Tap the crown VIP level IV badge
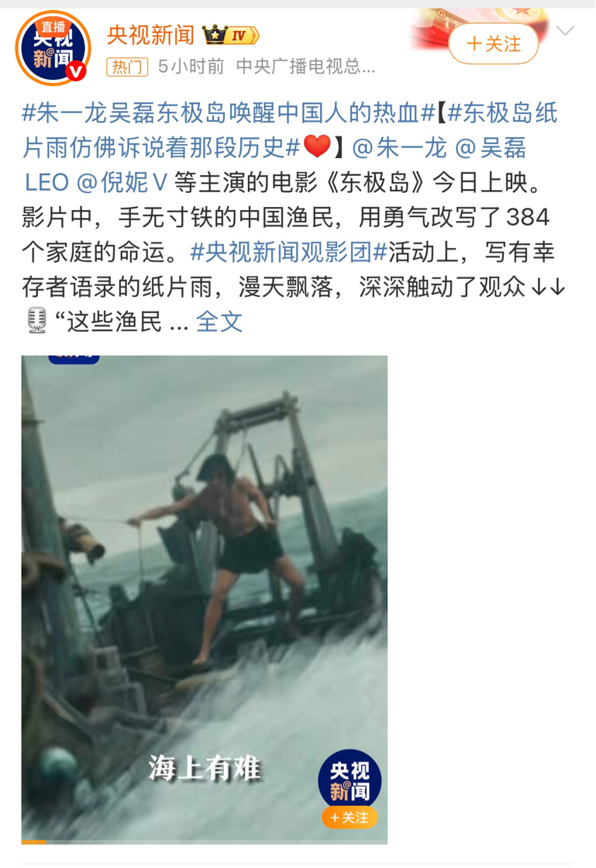596x868 pixels. (231, 35)
